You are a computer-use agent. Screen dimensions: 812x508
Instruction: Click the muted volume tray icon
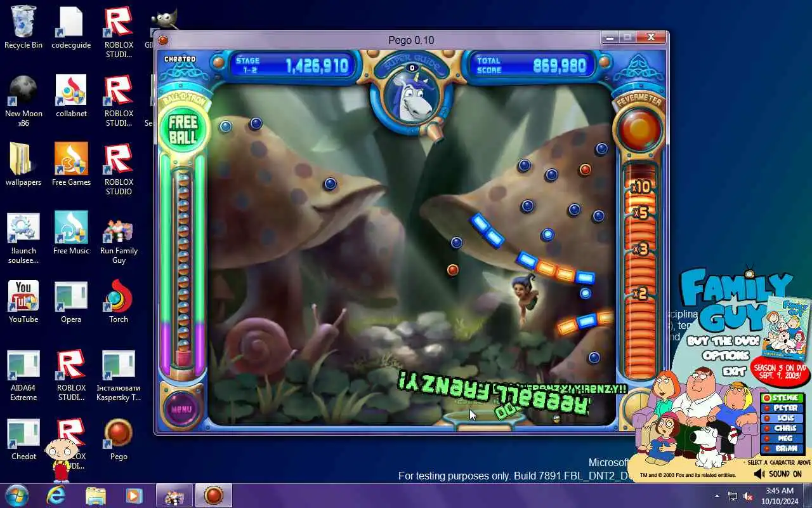click(x=748, y=496)
